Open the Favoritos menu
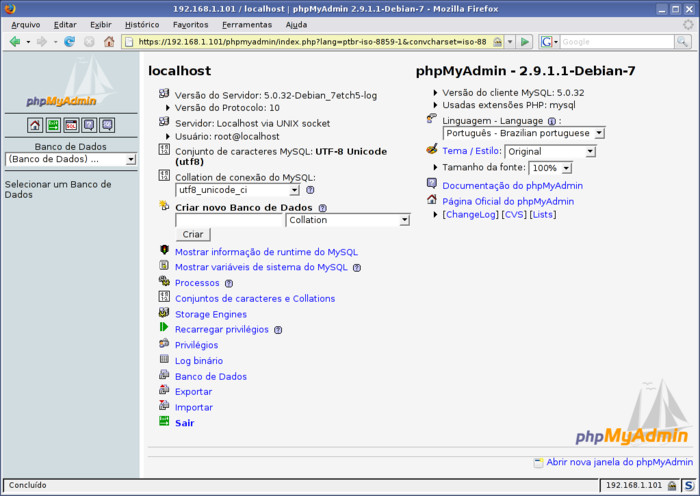Viewport: 700px width, 496px height. point(191,25)
